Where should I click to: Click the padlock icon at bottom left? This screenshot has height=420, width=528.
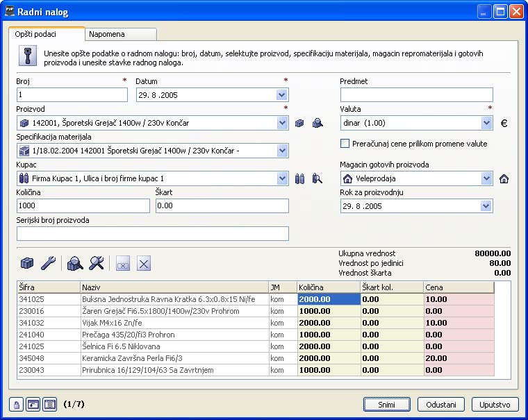click(16, 404)
